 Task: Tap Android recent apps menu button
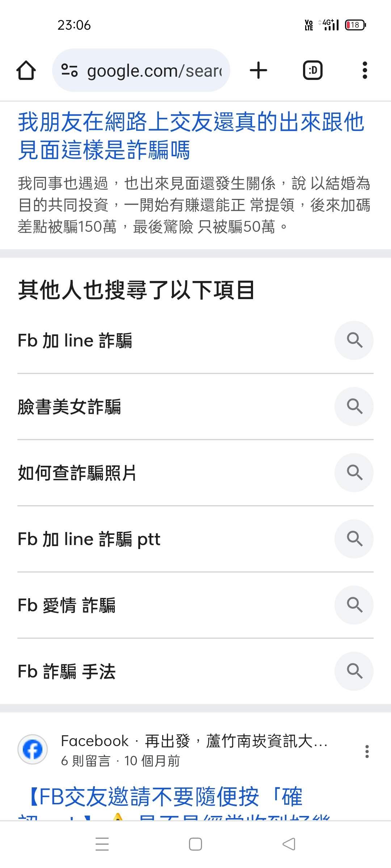pos(102,844)
